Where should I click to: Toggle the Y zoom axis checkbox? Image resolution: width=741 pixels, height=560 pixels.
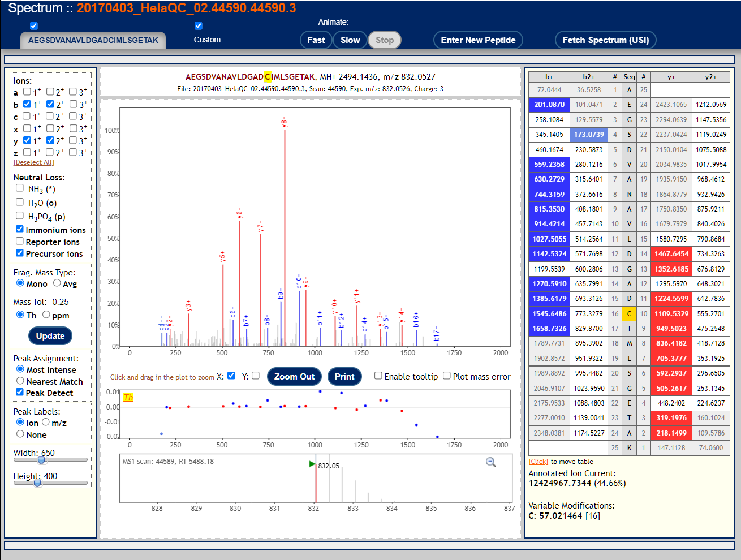(256, 376)
